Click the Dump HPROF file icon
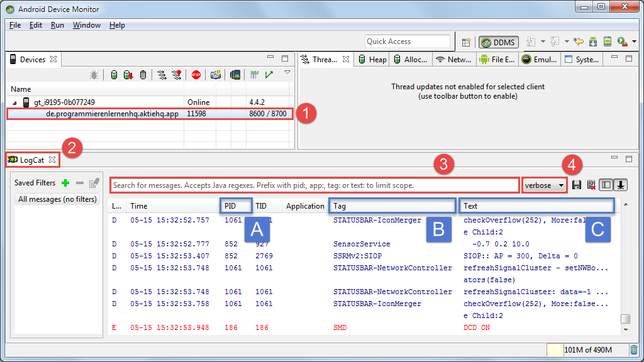644x362 pixels. (x=128, y=75)
